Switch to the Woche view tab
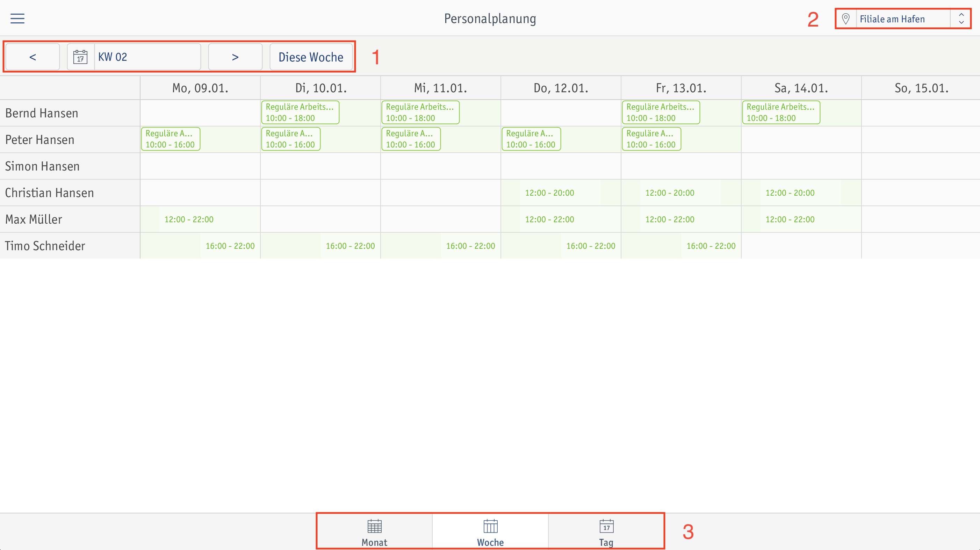The image size is (980, 550). (490, 533)
